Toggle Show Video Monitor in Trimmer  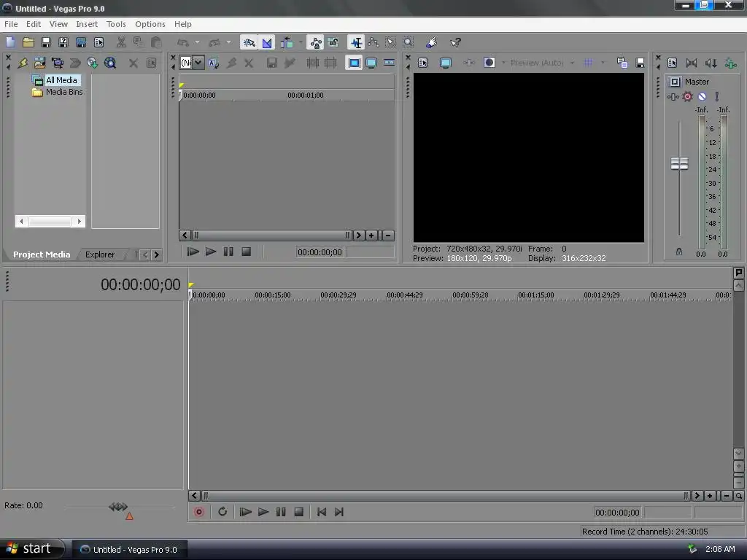pyautogui.click(x=354, y=63)
